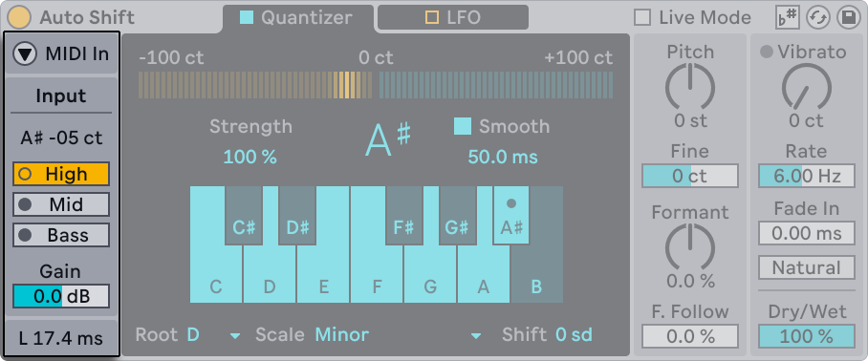Toggle the A# key on the keyboard

point(510,216)
